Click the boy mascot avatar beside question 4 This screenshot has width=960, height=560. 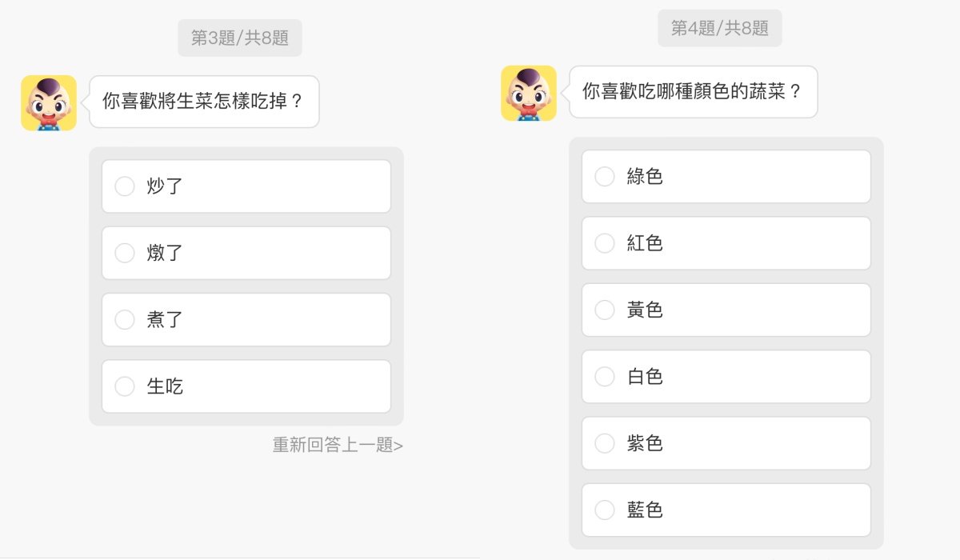[528, 93]
